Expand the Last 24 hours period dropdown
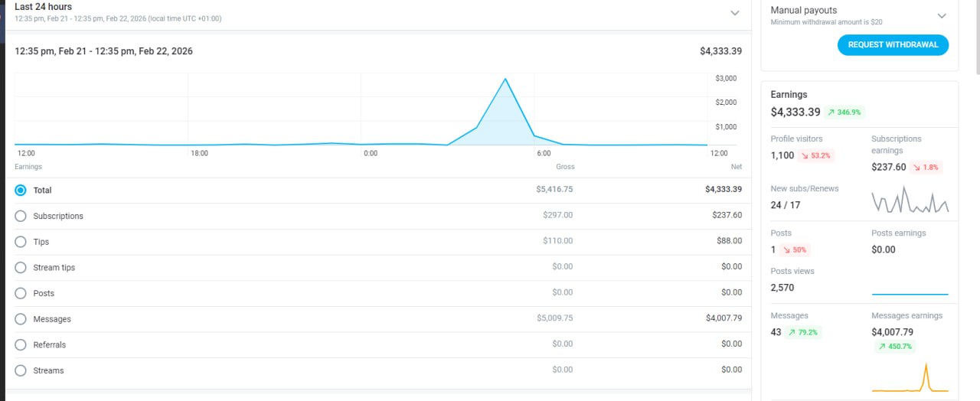980x401 pixels. pos(735,13)
